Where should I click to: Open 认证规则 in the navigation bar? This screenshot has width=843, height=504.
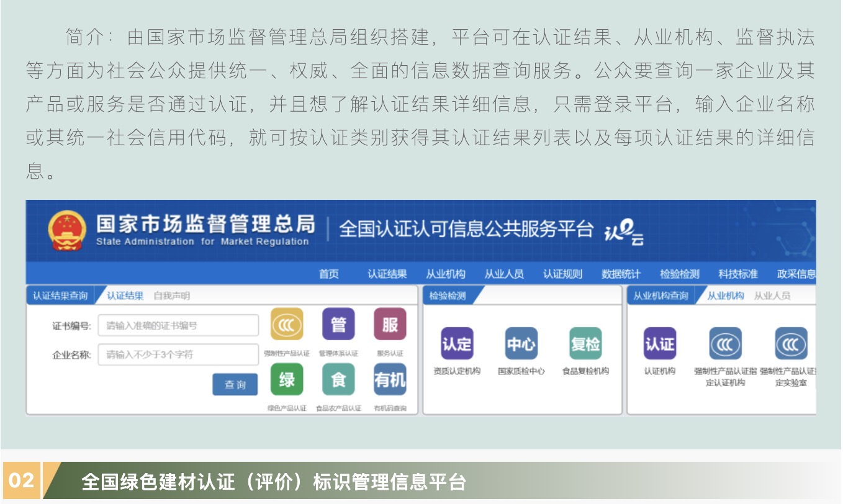tap(562, 274)
